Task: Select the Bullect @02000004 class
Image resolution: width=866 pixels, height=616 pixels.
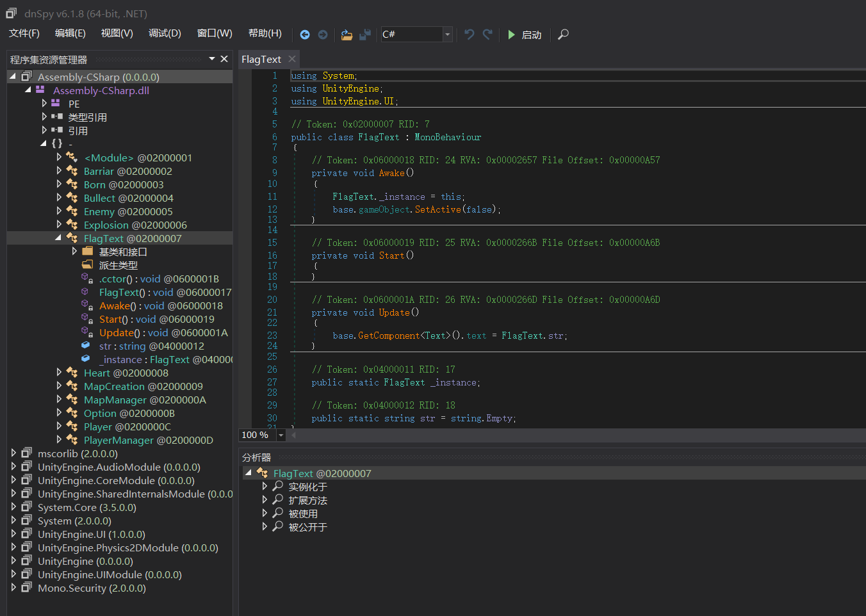Action: (x=129, y=198)
